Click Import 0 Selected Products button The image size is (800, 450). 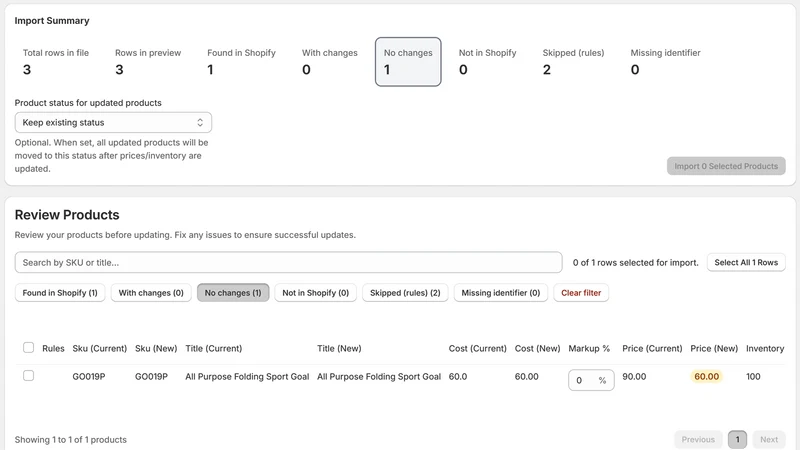[726, 166]
